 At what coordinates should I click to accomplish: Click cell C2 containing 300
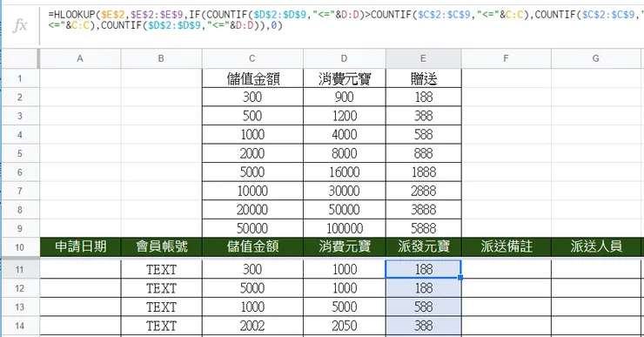(252, 97)
